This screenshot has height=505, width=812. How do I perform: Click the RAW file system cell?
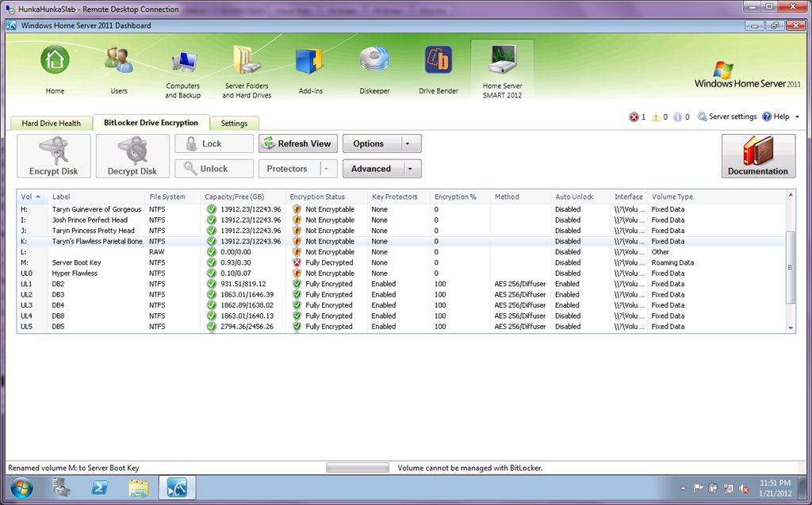(x=157, y=252)
